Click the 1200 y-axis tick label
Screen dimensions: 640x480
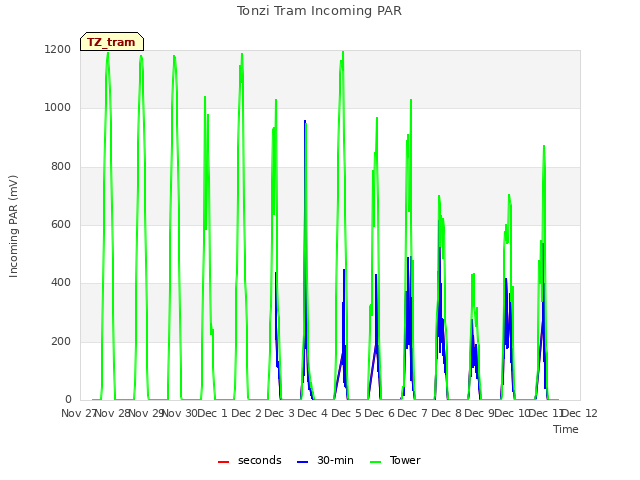tap(58, 50)
